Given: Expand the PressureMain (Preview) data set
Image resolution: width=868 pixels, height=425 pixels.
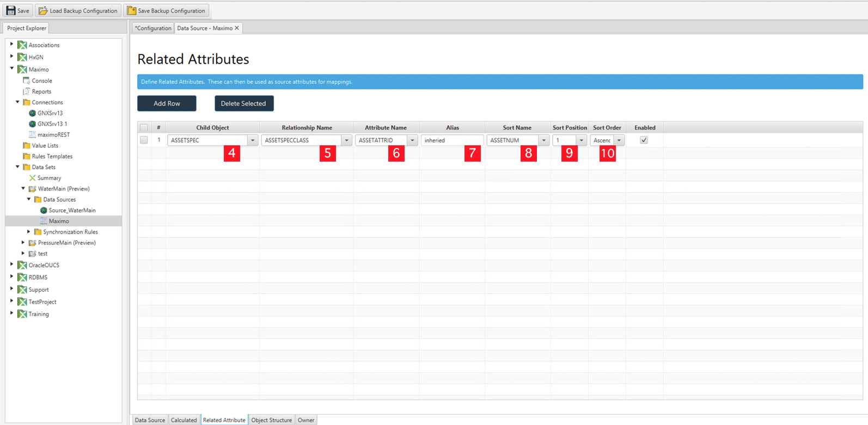Looking at the screenshot, I should (23, 243).
